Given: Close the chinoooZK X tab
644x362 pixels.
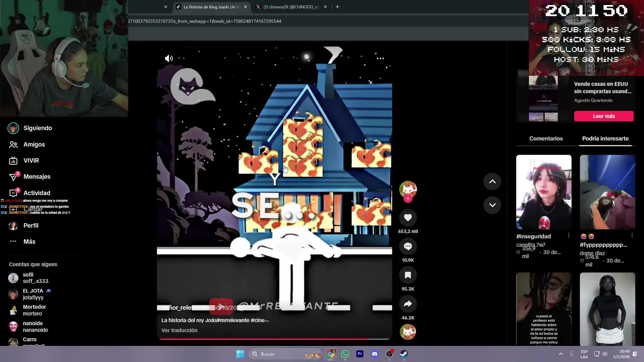Looking at the screenshot, I should (x=325, y=7).
